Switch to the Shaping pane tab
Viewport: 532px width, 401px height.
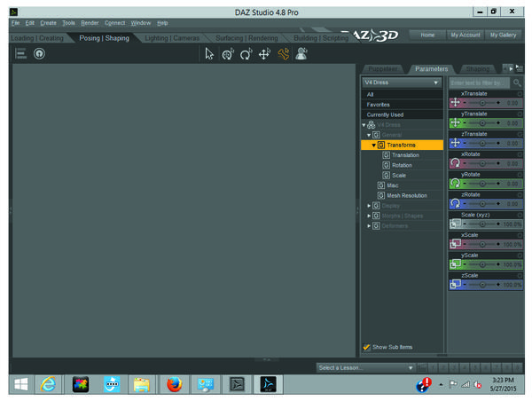pos(478,69)
